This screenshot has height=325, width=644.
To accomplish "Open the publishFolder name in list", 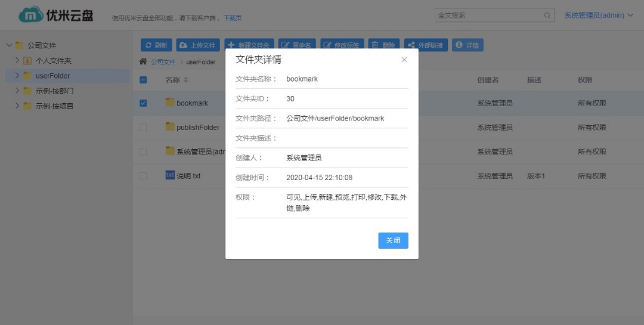I will [x=198, y=128].
